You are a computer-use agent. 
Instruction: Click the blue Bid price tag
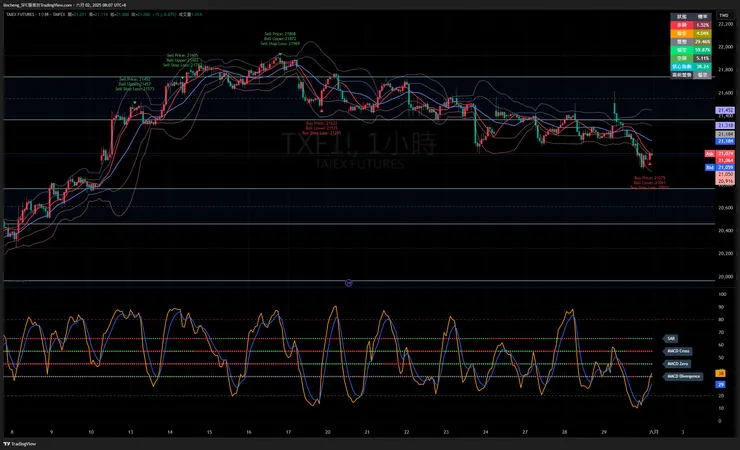[x=709, y=167]
